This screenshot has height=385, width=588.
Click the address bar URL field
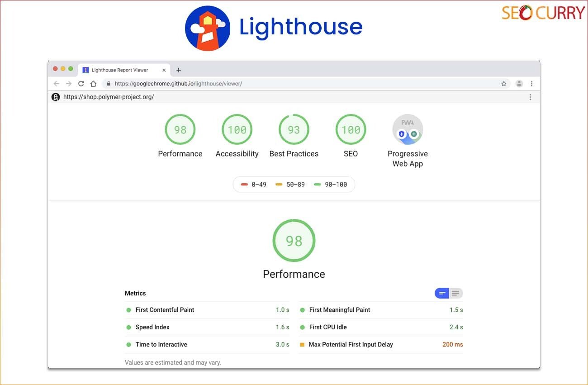click(x=306, y=84)
